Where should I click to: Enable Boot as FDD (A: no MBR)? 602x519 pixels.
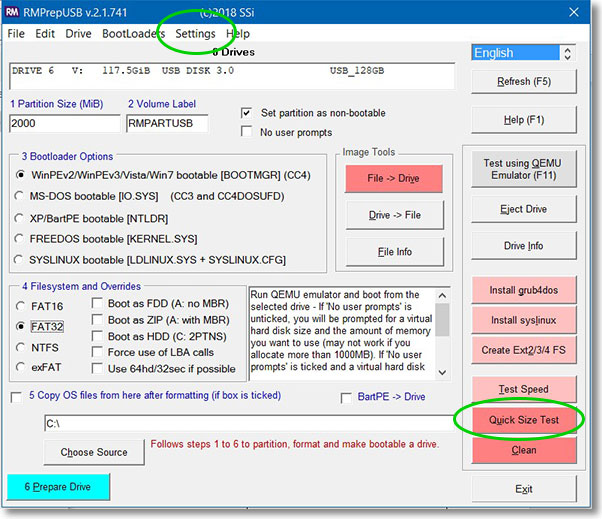pyautogui.click(x=97, y=303)
